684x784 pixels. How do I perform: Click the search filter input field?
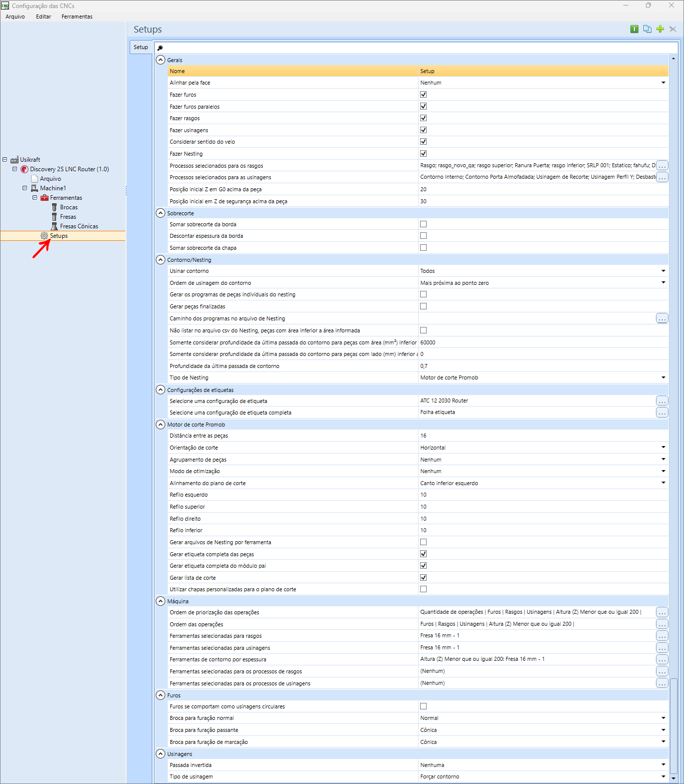pyautogui.click(x=416, y=48)
